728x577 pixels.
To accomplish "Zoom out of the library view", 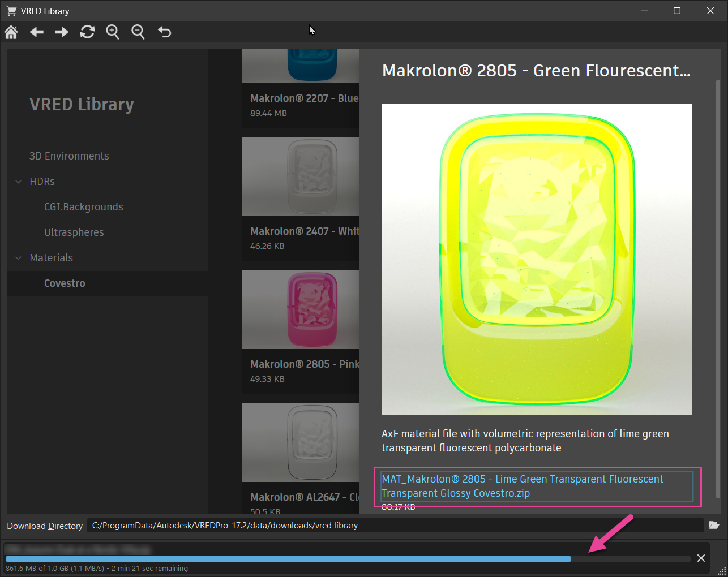I will coord(138,32).
